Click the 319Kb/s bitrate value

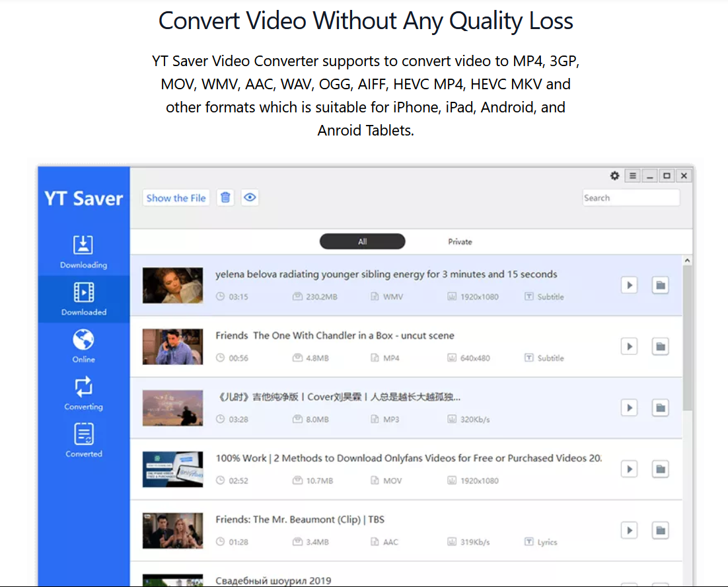pos(475,542)
